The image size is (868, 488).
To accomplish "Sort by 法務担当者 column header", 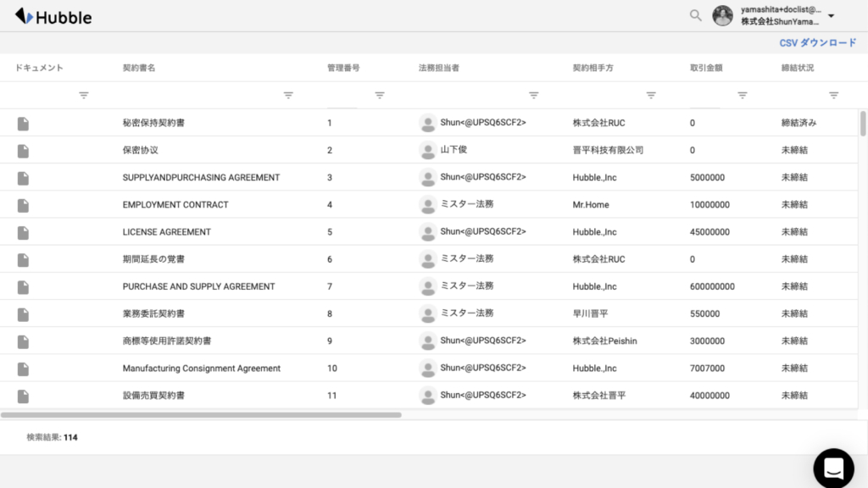I will tap(438, 68).
